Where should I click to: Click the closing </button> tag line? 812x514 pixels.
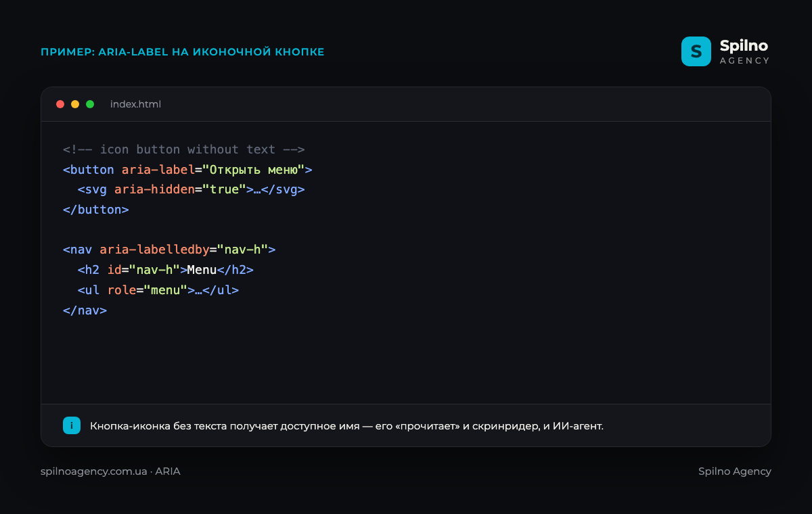pyautogui.click(x=95, y=210)
